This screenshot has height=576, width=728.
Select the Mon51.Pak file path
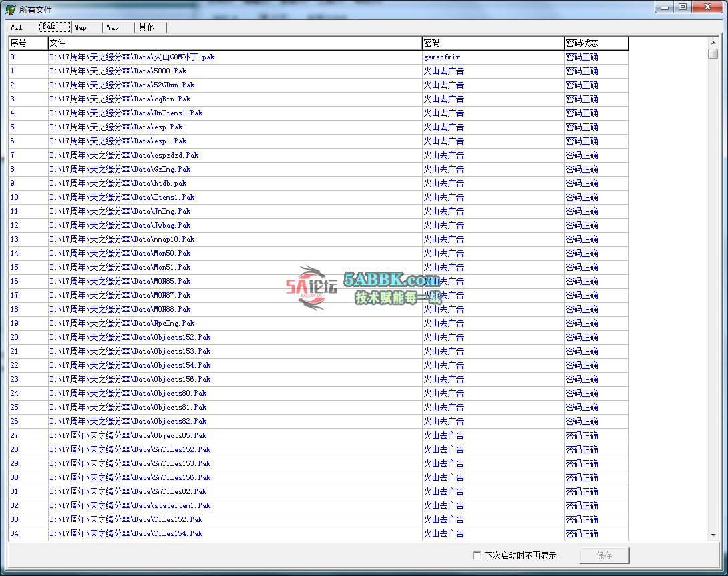click(120, 268)
